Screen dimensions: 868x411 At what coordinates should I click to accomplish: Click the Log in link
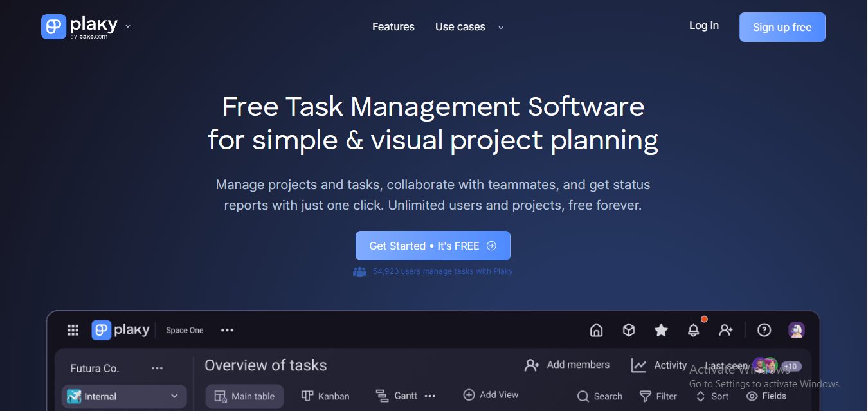704,26
